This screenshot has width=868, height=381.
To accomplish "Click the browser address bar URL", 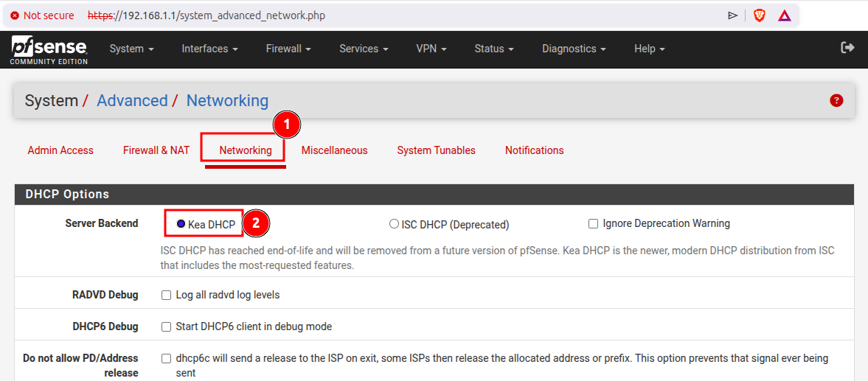I will point(206,15).
